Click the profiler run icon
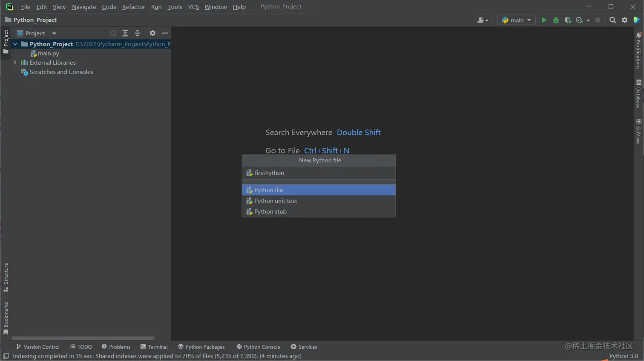Screen dimensions: 644x361 click(x=579, y=20)
